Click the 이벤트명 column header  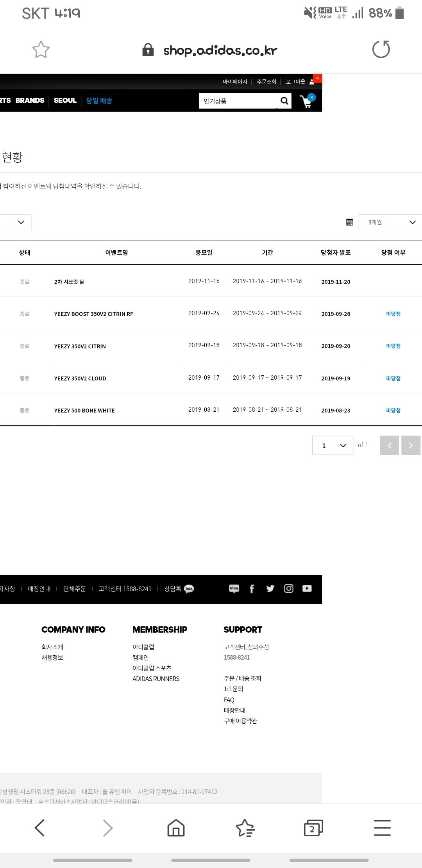[x=116, y=253]
